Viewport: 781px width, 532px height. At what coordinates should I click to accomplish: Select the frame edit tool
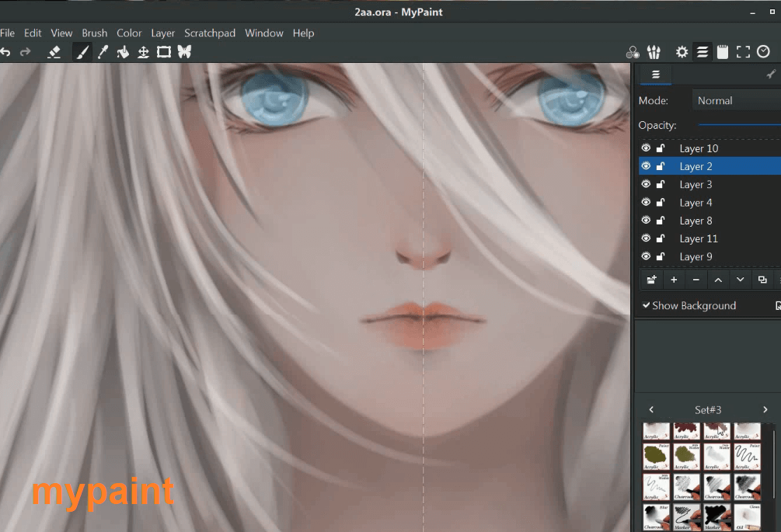164,52
